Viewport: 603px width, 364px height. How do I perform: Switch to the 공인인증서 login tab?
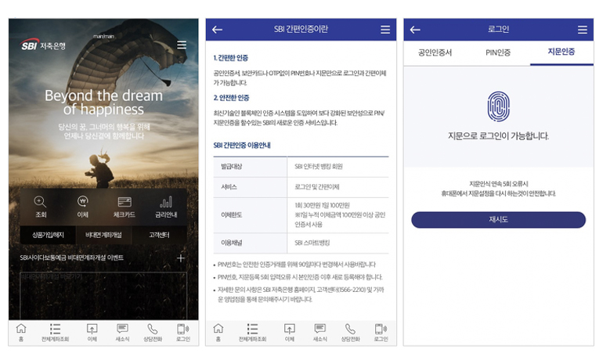[x=435, y=52]
